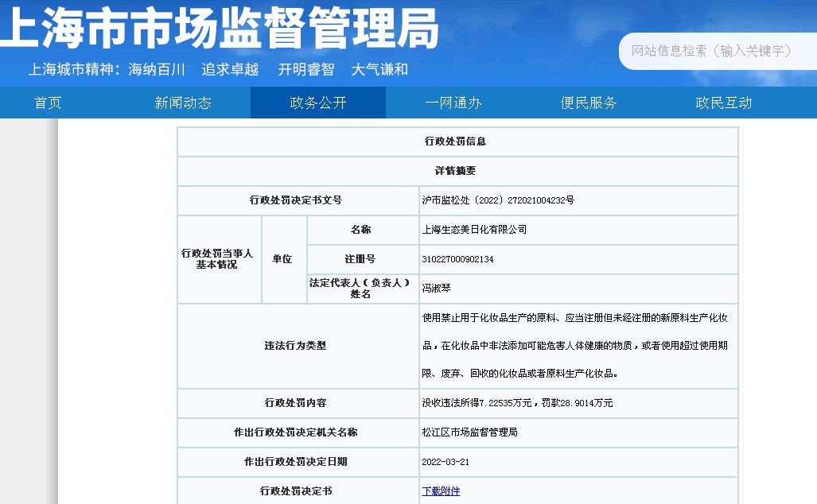Click the slogan 追求卓越

(x=230, y=69)
